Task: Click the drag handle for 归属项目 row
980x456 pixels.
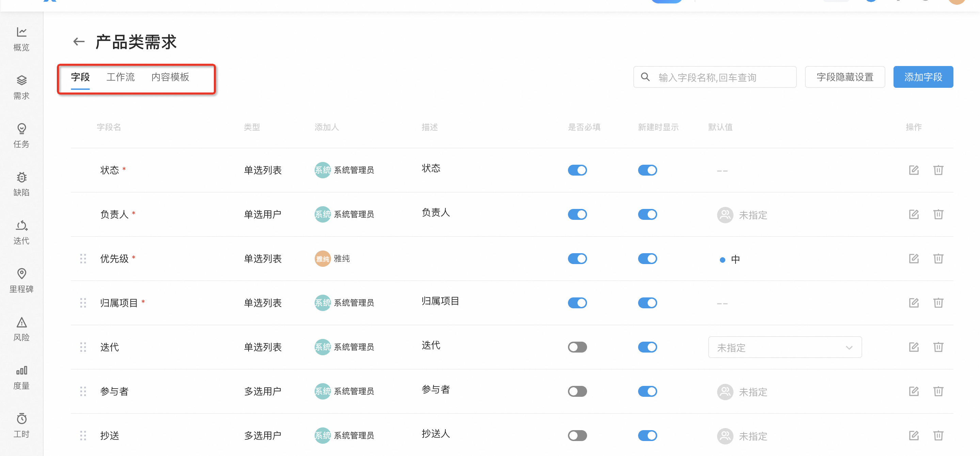Action: point(83,303)
